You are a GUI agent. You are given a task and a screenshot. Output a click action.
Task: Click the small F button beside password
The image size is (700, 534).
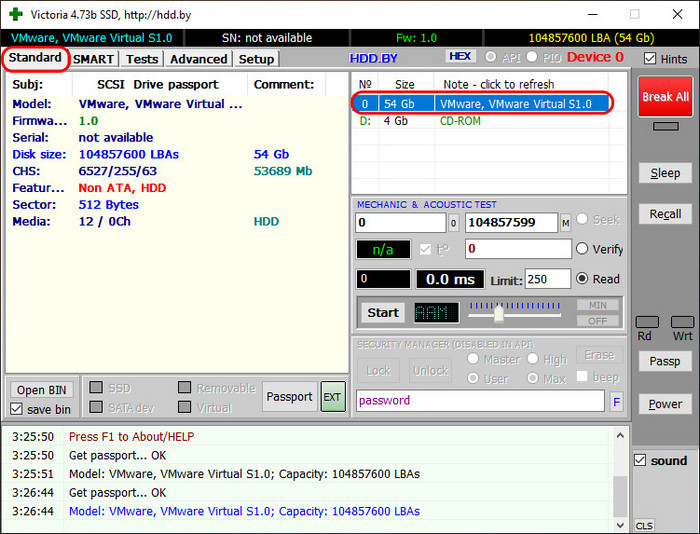pyautogui.click(x=617, y=402)
